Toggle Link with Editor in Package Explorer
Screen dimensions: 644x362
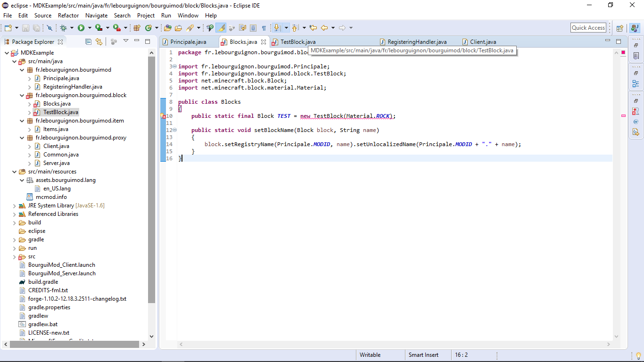[x=99, y=41]
